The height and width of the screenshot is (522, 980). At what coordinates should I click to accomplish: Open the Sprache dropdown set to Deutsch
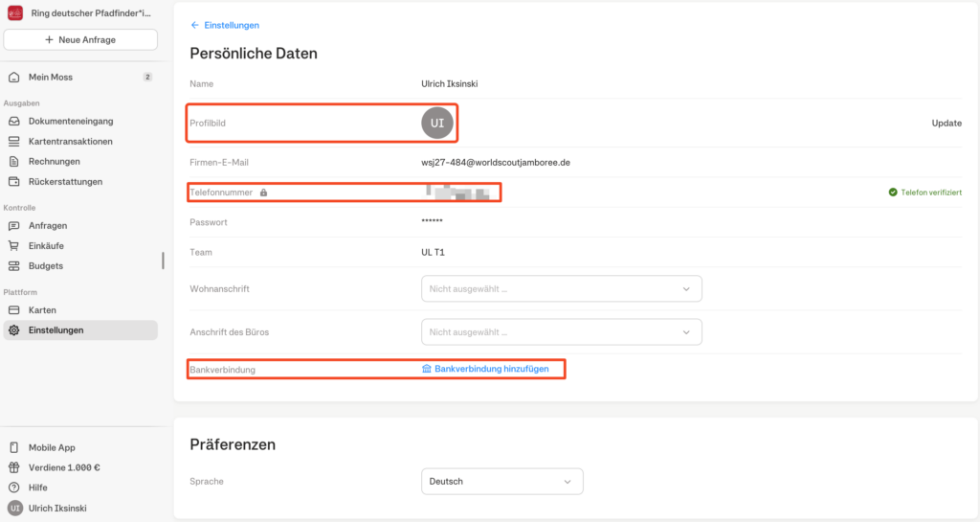pos(501,481)
